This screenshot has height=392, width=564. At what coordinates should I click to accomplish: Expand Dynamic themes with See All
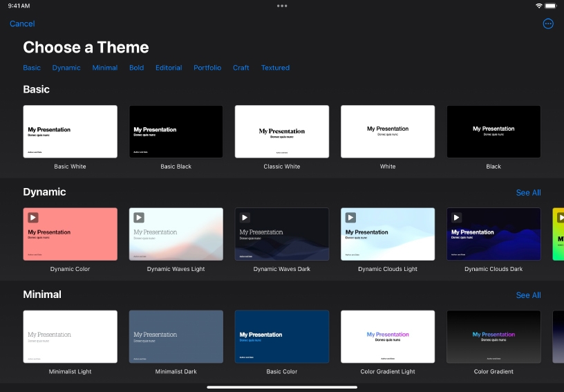[x=528, y=193]
